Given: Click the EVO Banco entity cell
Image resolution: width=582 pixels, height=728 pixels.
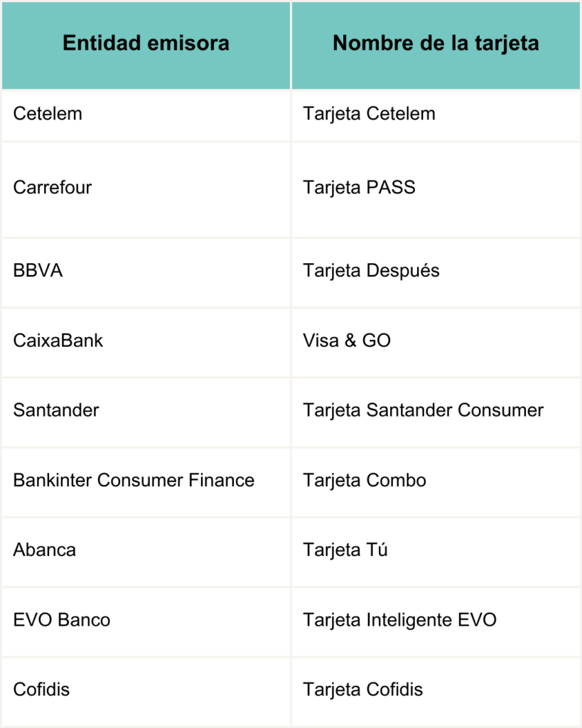Looking at the screenshot, I should pyautogui.click(x=146, y=622).
